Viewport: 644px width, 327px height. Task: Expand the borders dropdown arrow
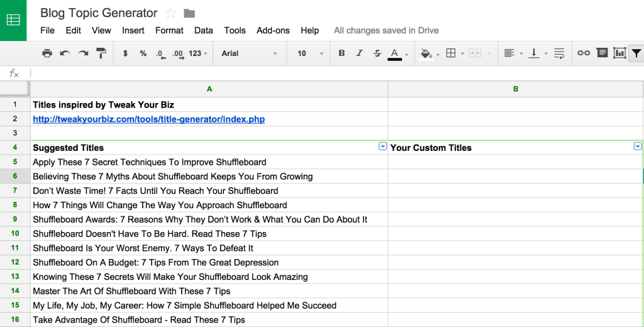462,54
